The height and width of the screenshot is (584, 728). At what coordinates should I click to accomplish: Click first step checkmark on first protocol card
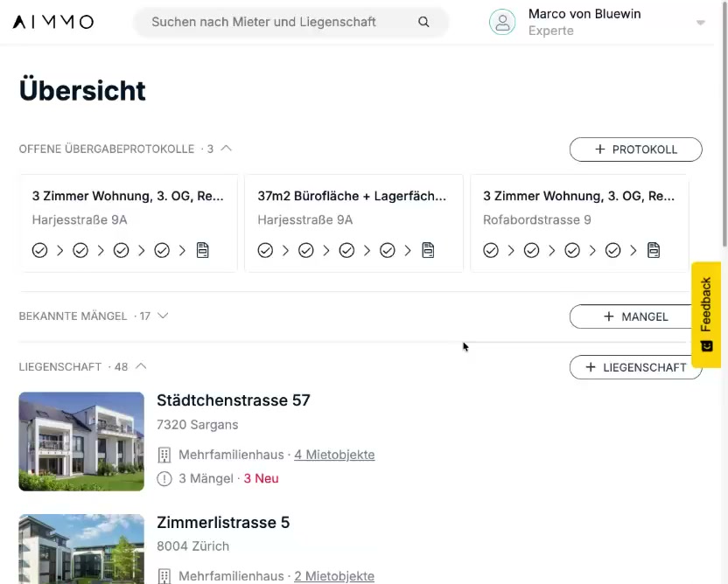coord(39,251)
